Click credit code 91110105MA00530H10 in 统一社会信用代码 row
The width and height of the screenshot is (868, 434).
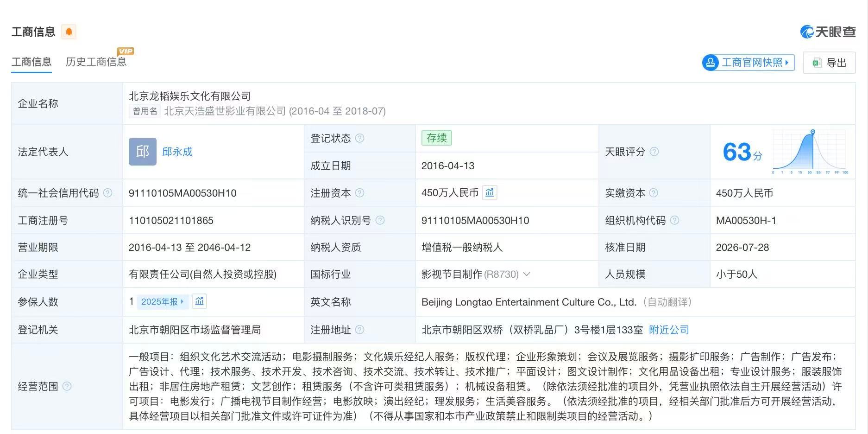[x=182, y=193]
